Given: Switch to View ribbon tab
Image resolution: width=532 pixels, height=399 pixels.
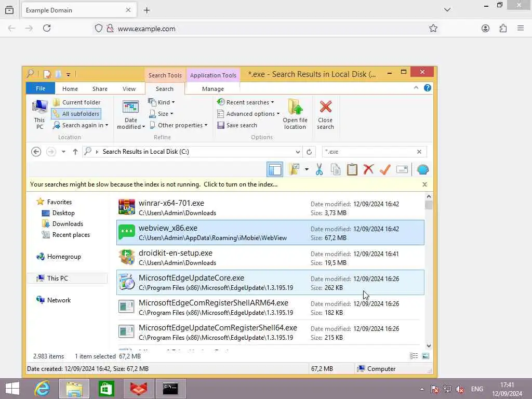Looking at the screenshot, I should click(129, 89).
